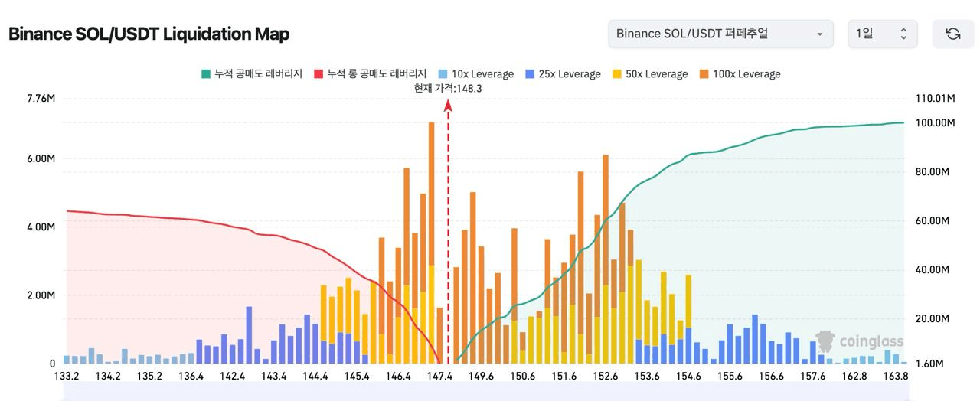980x401 pixels.
Task: Click the 145.4 price axis label
Action: (357, 376)
